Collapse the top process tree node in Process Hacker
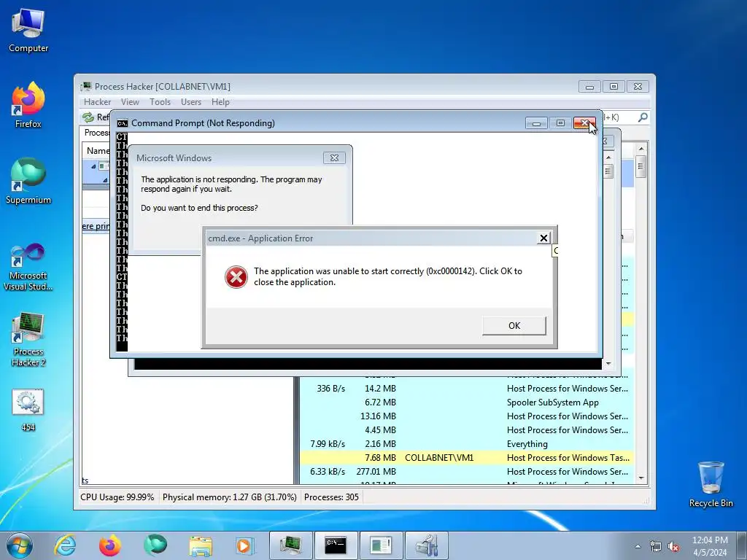Image resolution: width=747 pixels, height=560 pixels. tap(93, 166)
